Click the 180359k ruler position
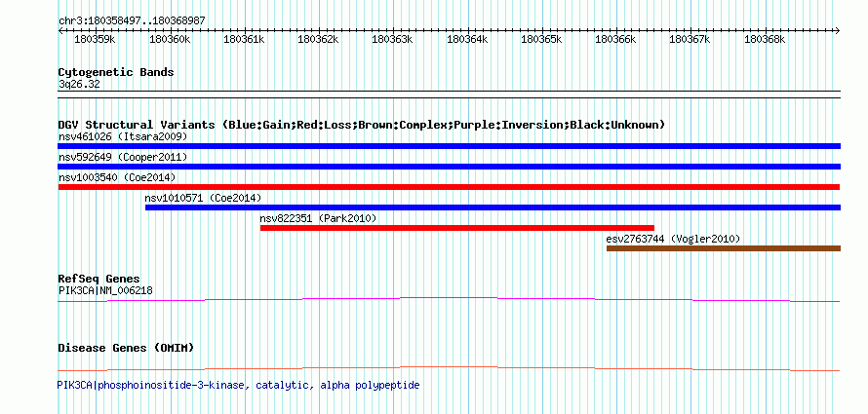 tap(95, 39)
